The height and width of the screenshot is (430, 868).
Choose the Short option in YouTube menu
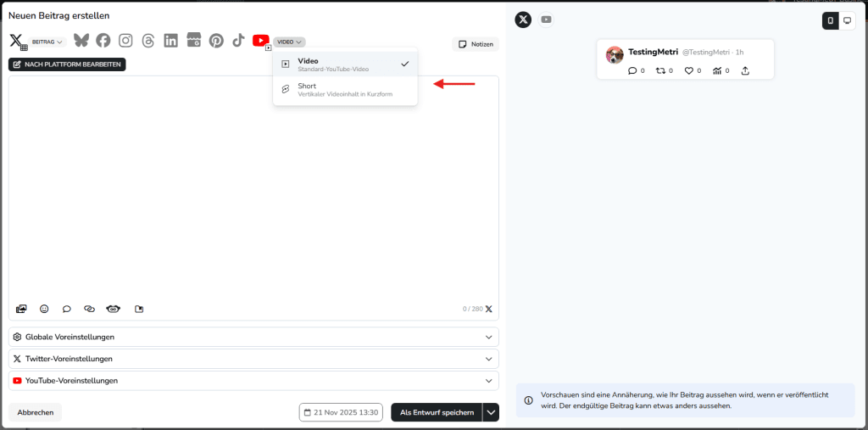tap(345, 90)
